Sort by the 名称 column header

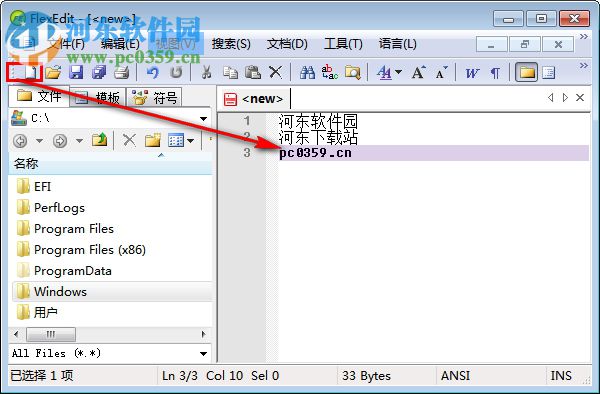pyautogui.click(x=110, y=164)
